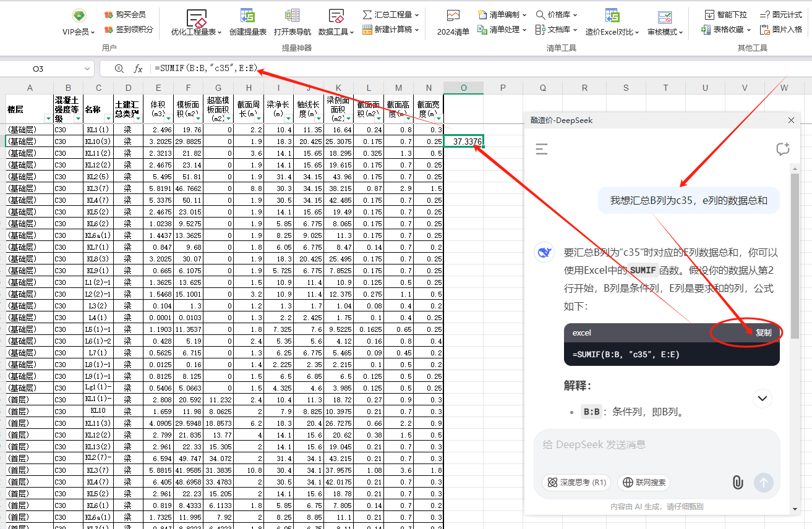812x529 pixels.
Task: Toggle 深度思考 (R1) mode
Action: coord(576,483)
